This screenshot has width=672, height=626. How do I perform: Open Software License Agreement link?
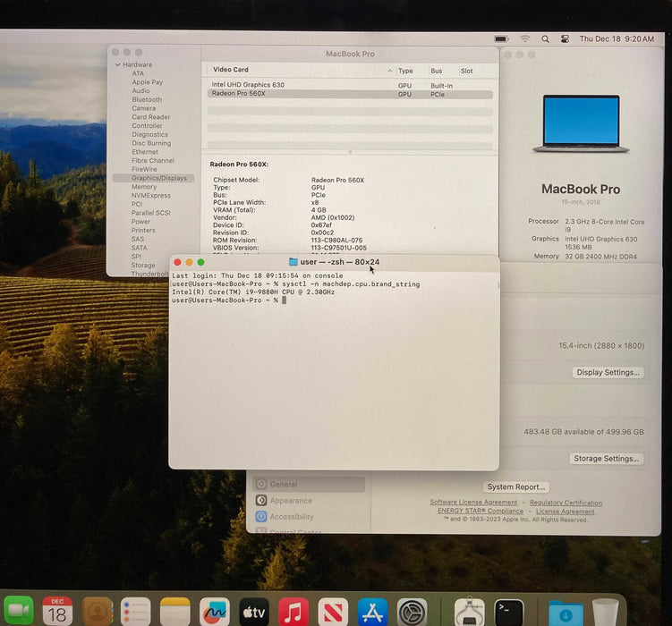point(473,503)
